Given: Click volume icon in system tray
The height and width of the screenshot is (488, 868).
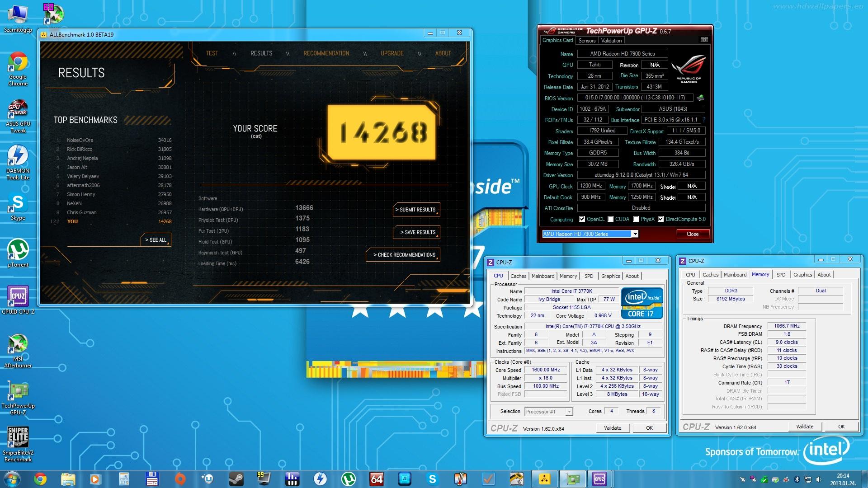Looking at the screenshot, I should [x=819, y=479].
